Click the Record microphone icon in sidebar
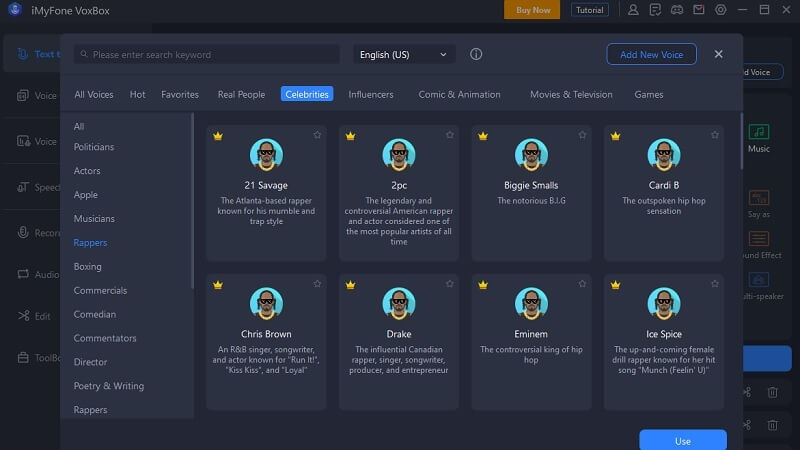This screenshot has height=450, width=800. point(23,233)
